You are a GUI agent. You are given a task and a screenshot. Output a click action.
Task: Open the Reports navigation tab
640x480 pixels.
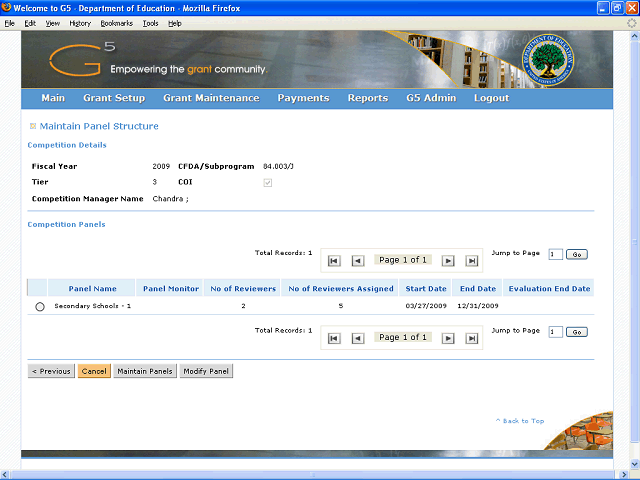368,98
